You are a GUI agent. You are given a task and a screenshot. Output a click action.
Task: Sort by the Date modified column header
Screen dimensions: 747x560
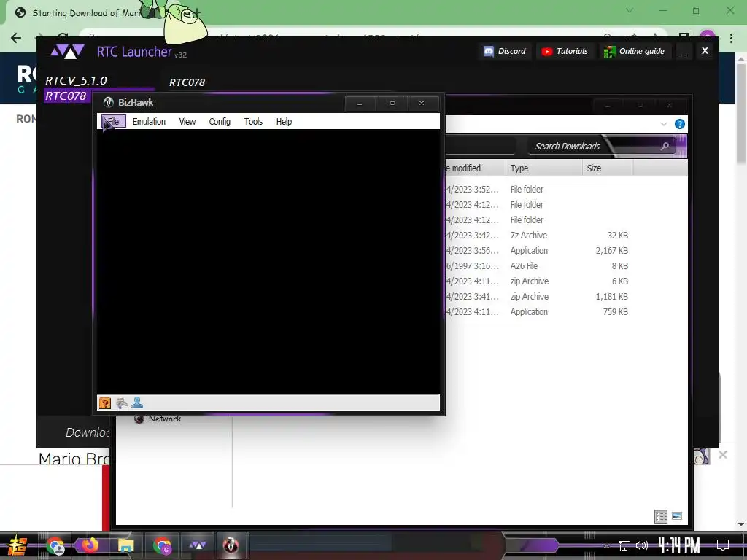click(476, 168)
